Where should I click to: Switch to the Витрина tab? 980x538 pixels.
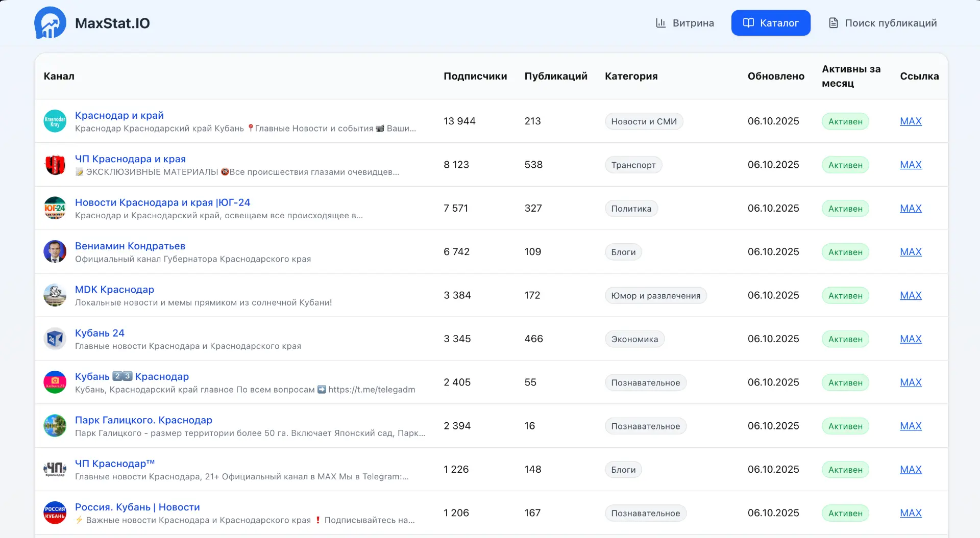click(684, 23)
